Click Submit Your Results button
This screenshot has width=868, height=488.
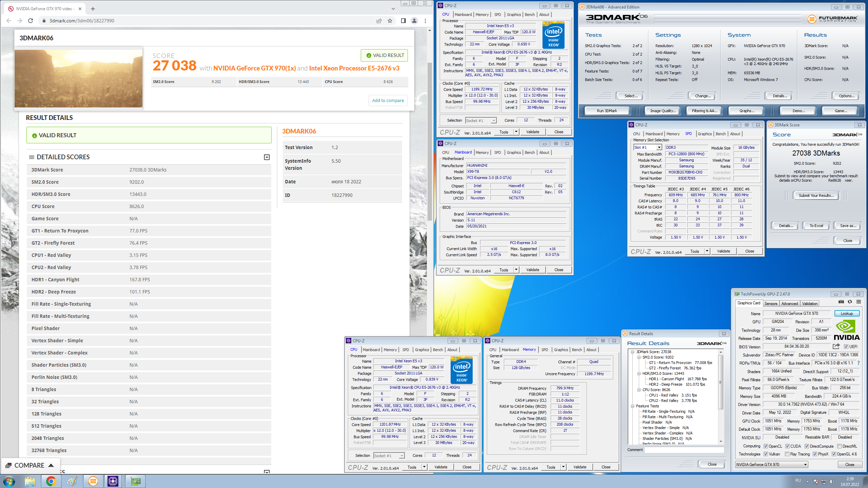coord(816,196)
